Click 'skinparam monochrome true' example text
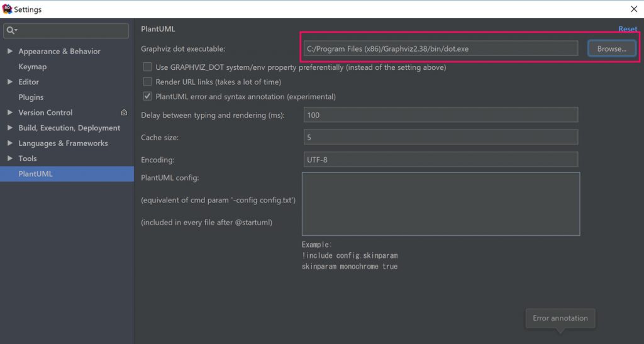 coord(350,267)
